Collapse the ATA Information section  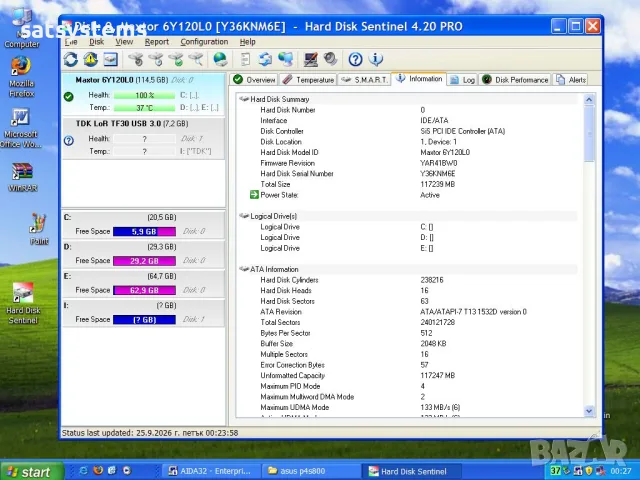tap(244, 269)
